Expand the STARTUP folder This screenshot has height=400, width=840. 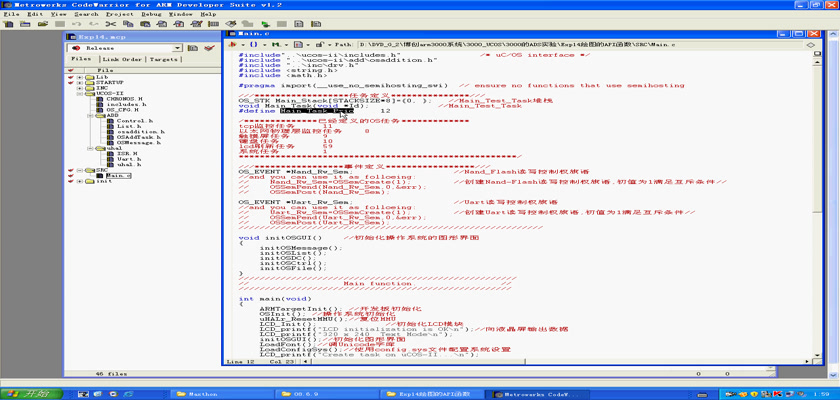tap(80, 82)
